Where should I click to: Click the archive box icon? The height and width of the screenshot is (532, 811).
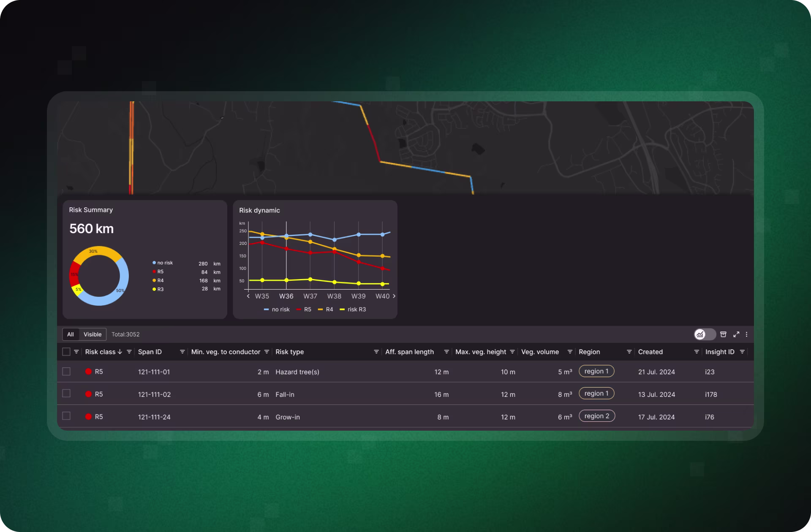(x=723, y=334)
